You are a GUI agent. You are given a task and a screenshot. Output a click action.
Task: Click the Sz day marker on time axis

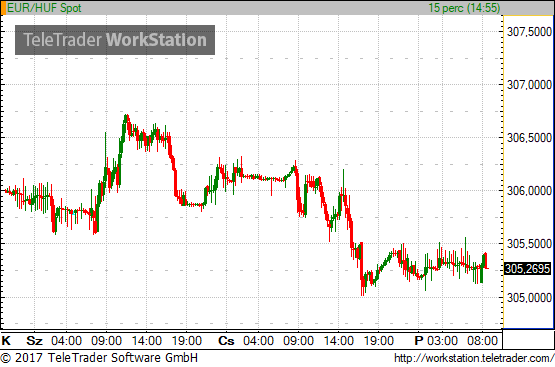[x=34, y=341]
